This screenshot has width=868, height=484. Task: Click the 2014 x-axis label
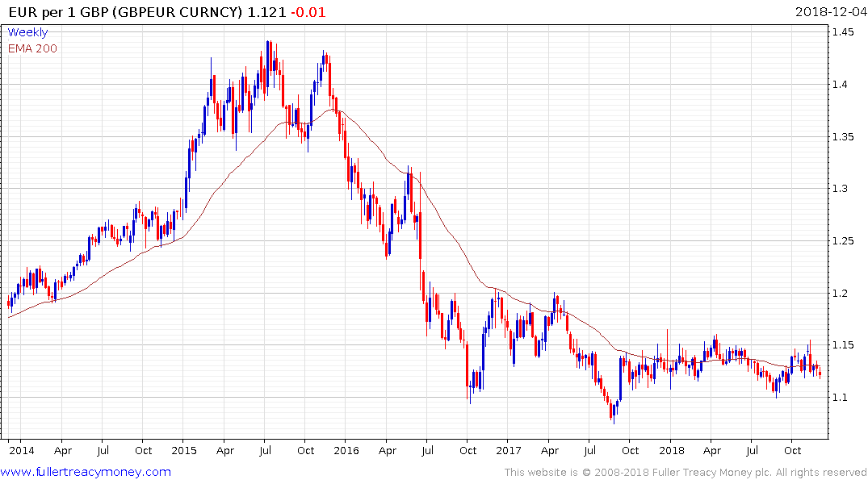point(22,450)
